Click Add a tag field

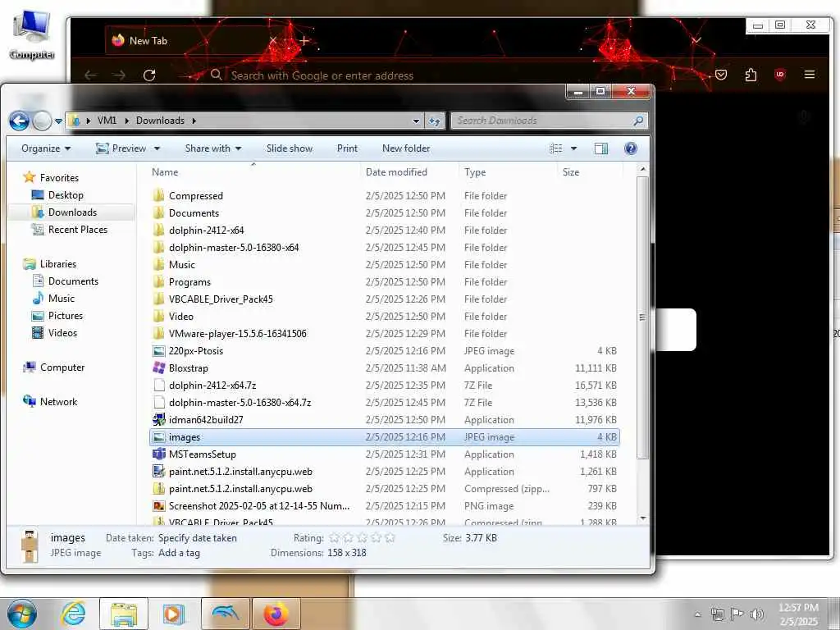179,553
